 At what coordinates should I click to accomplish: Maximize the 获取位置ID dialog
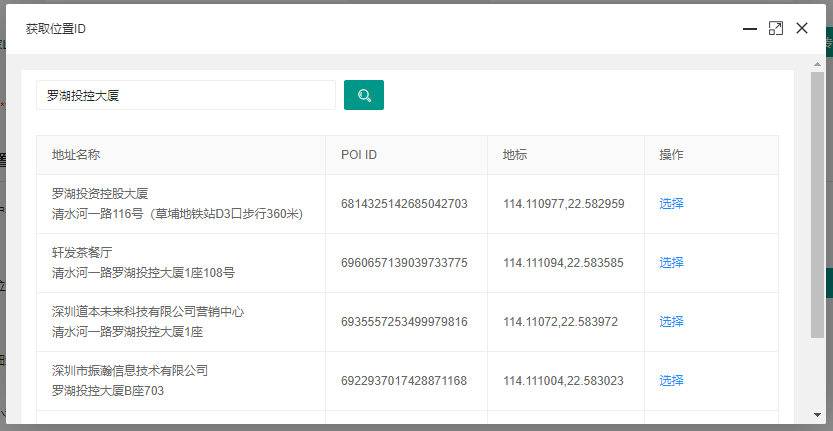(775, 29)
